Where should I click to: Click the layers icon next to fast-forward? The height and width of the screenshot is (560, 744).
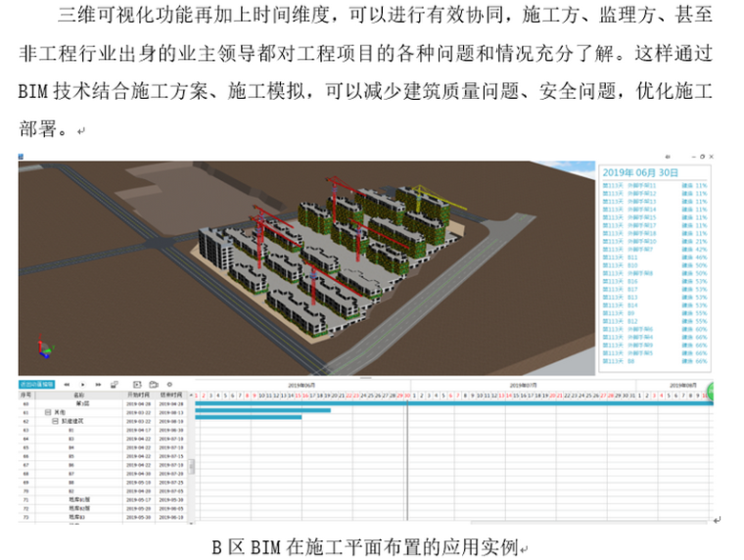[115, 385]
